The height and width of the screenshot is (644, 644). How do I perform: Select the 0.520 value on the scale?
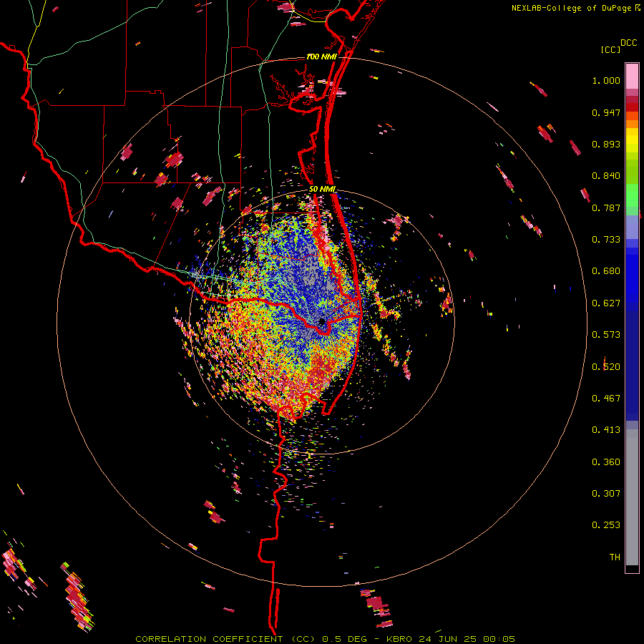click(606, 367)
